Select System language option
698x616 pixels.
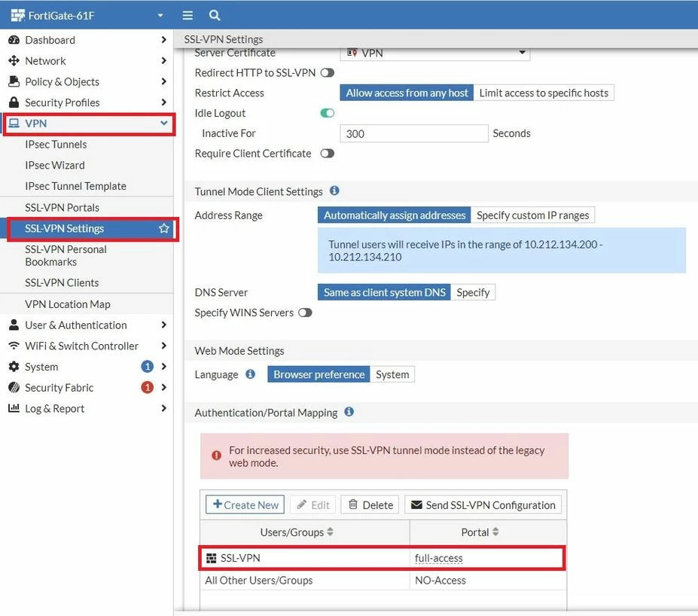[392, 374]
